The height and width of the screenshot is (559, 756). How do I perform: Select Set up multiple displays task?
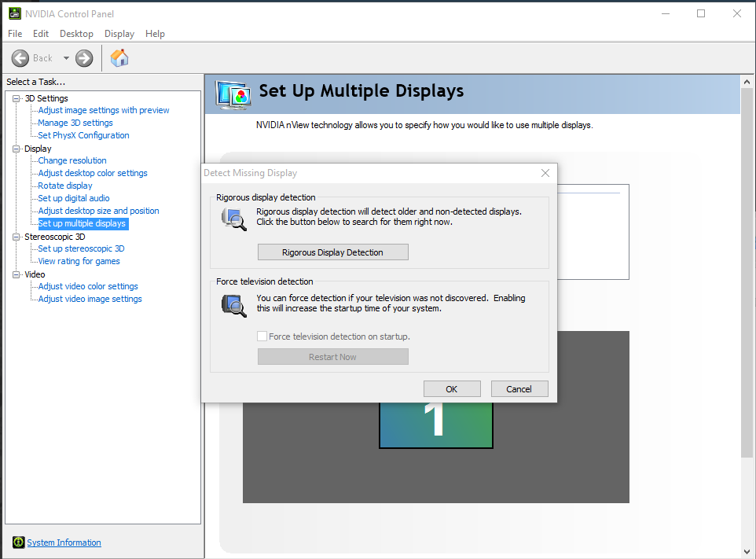pos(83,223)
